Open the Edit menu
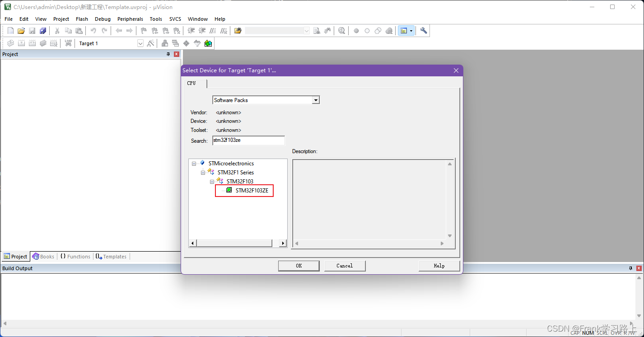Screen dimensions: 644x337 click(x=24, y=19)
